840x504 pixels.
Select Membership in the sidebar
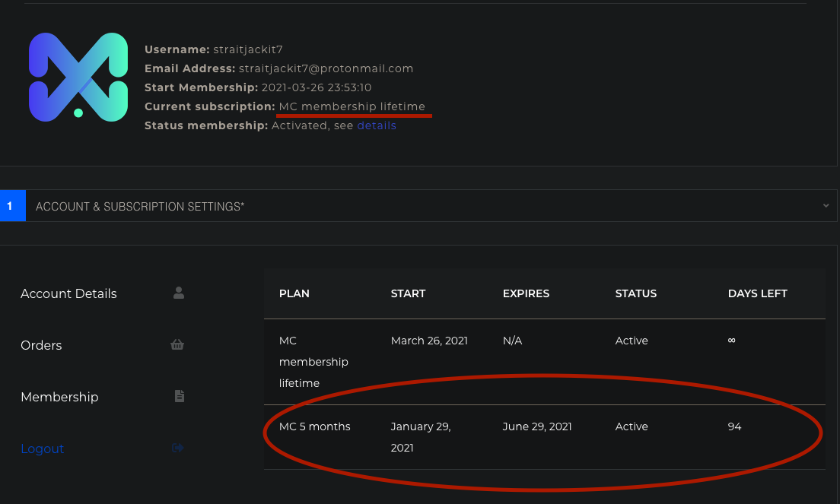(x=59, y=397)
